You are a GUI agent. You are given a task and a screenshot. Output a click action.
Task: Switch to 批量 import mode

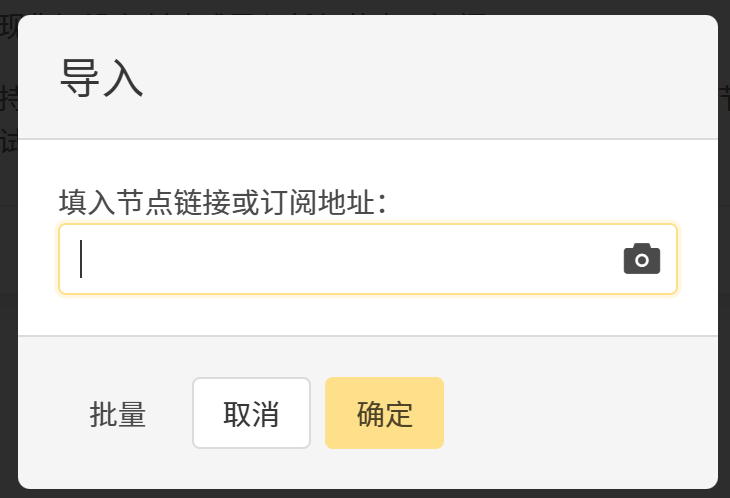tap(118, 414)
